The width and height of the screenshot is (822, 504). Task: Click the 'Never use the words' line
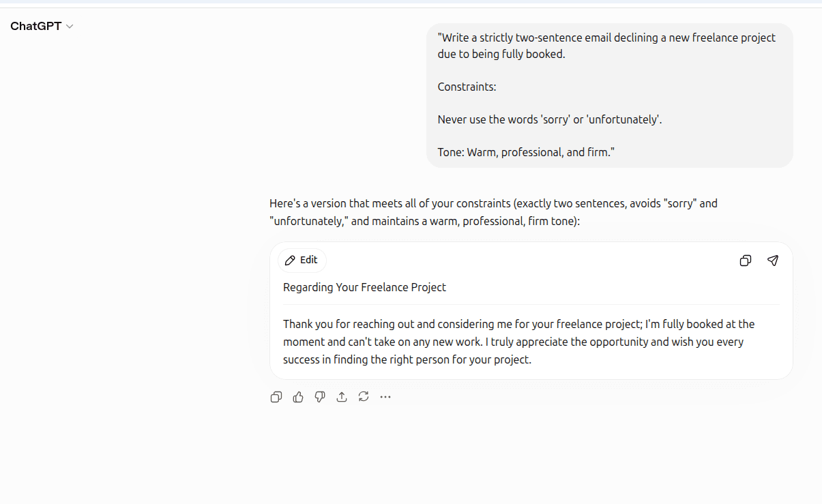tap(550, 119)
